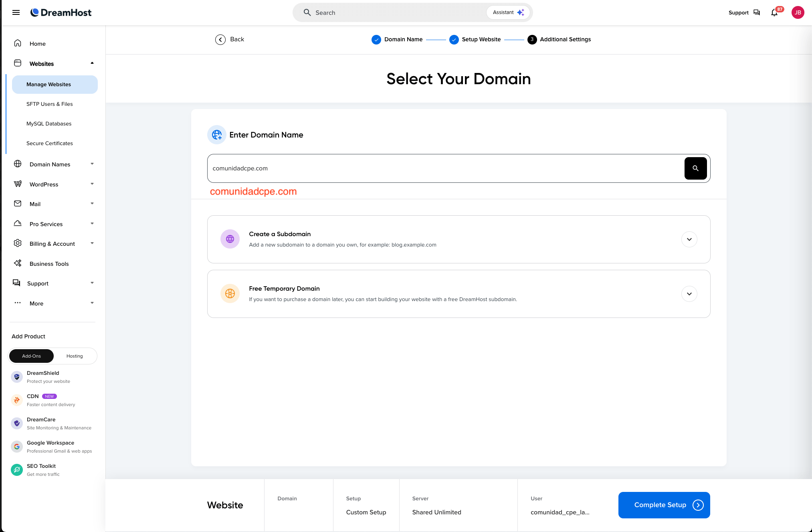Click the notifications bell icon
Image resolution: width=812 pixels, height=532 pixels.
tap(774, 12)
